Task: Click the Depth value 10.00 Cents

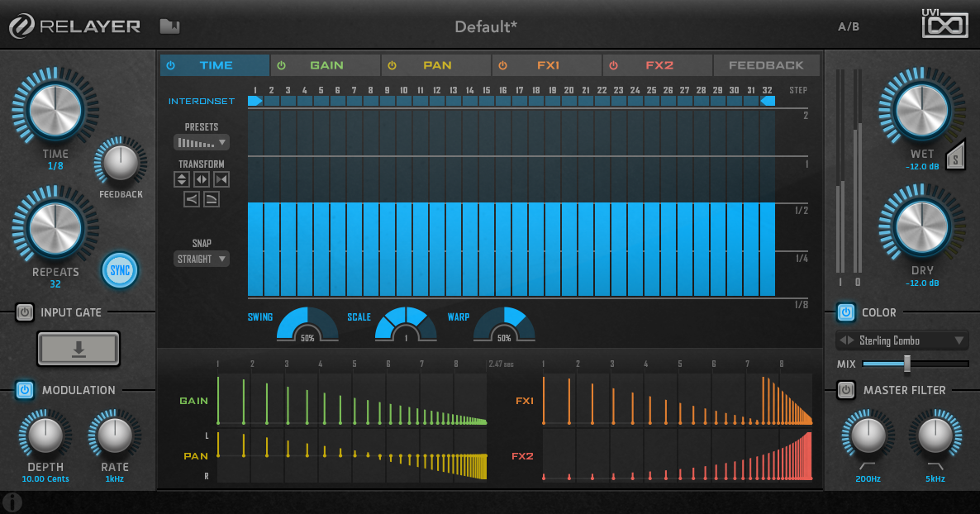Action: 45,479
